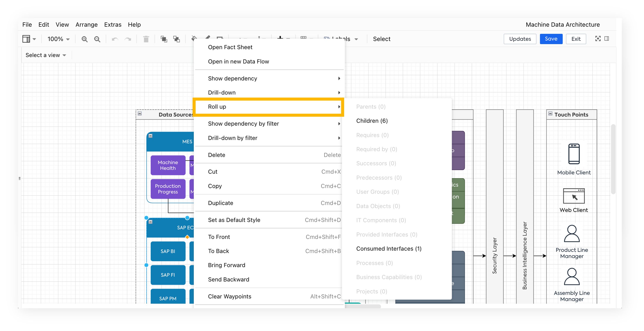Click the zoom in magnifier
Image resolution: width=644 pixels, height=331 pixels.
(x=85, y=39)
